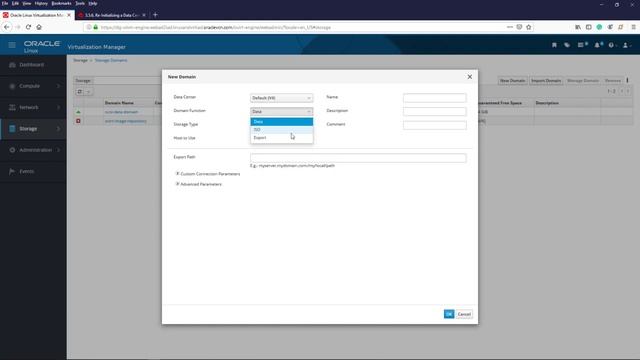The height and width of the screenshot is (360, 640).
Task: Open the Help menu
Action: (x=93, y=3)
